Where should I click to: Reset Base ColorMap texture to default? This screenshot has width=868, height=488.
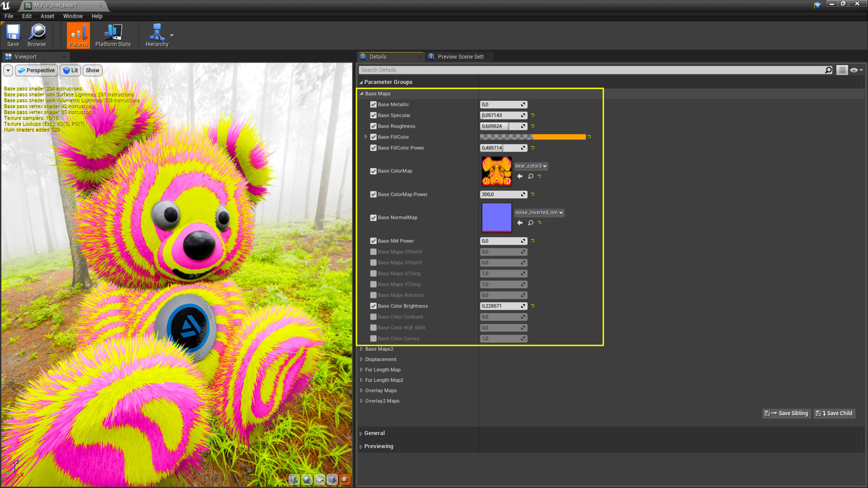pyautogui.click(x=540, y=176)
